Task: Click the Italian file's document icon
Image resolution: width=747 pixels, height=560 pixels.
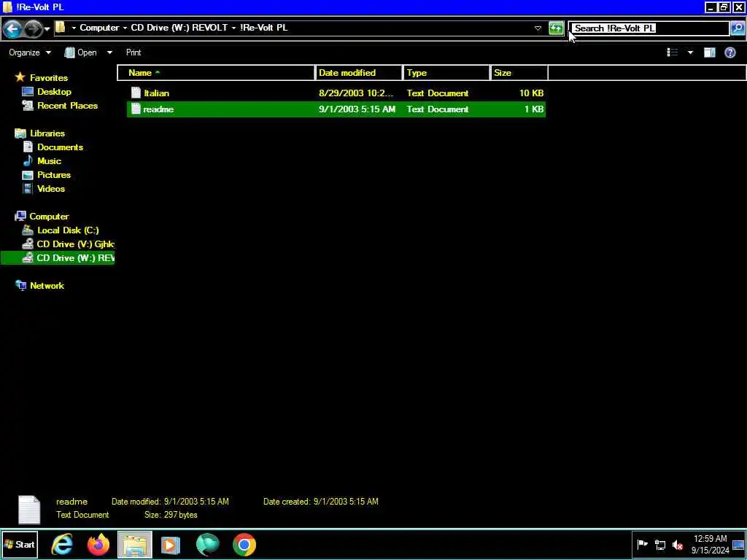Action: point(136,93)
